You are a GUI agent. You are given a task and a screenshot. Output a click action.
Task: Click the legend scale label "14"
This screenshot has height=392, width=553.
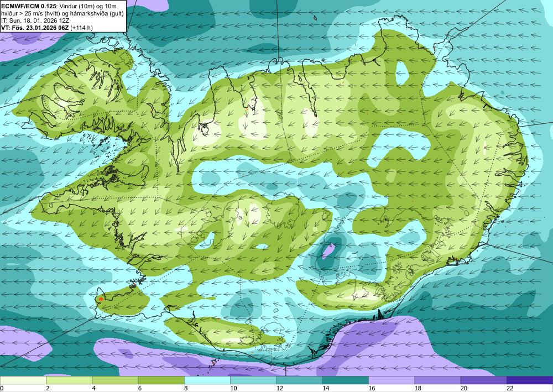326,389
